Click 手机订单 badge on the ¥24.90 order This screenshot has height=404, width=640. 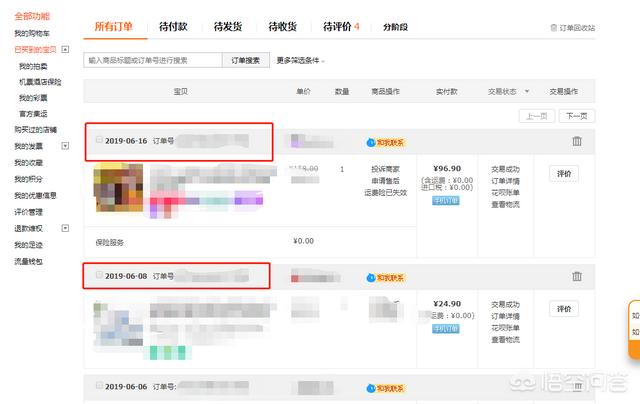click(446, 329)
